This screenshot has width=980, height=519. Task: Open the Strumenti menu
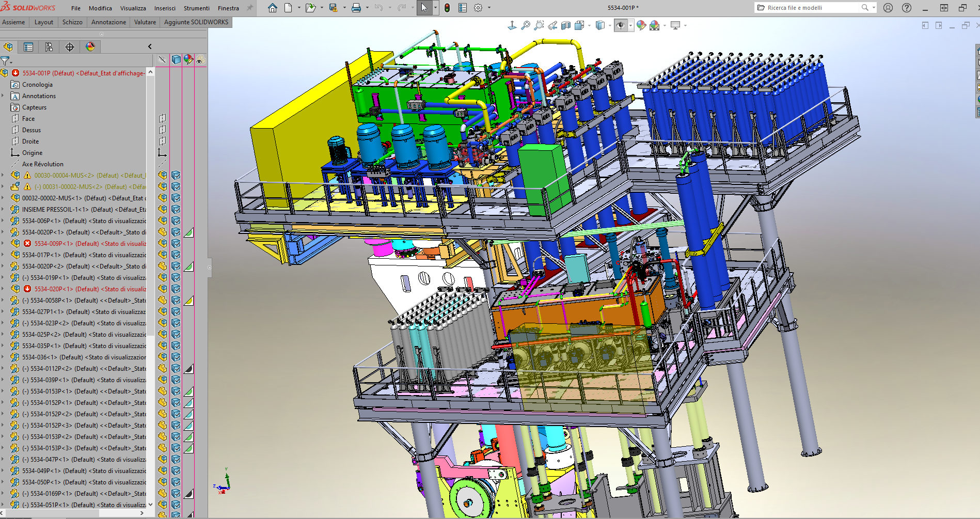click(x=196, y=8)
